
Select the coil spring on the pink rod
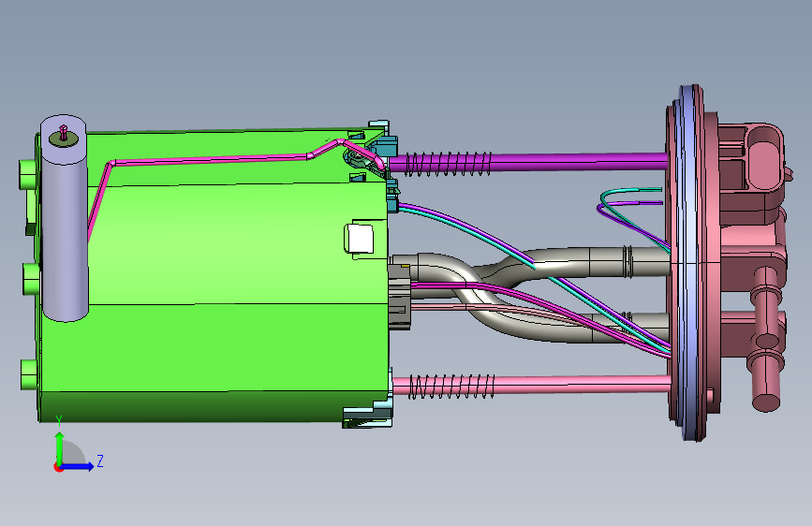451,387
